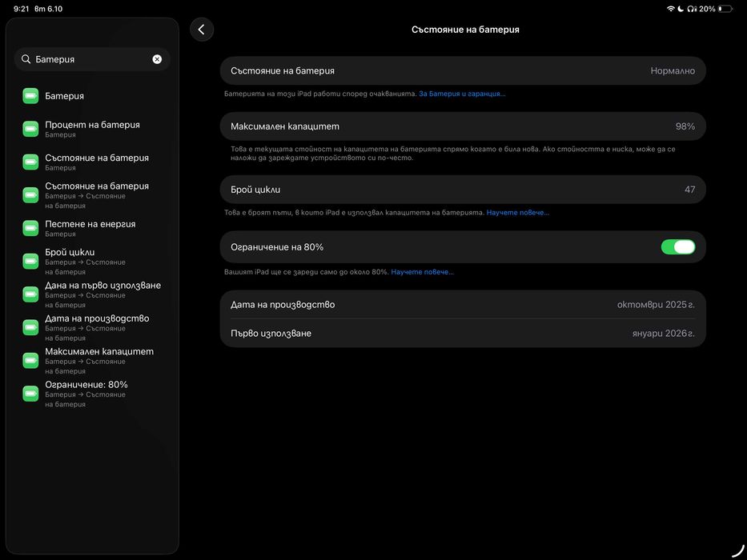Tap the 20% battery percentage text
The height and width of the screenshot is (560, 747).
click(x=707, y=9)
